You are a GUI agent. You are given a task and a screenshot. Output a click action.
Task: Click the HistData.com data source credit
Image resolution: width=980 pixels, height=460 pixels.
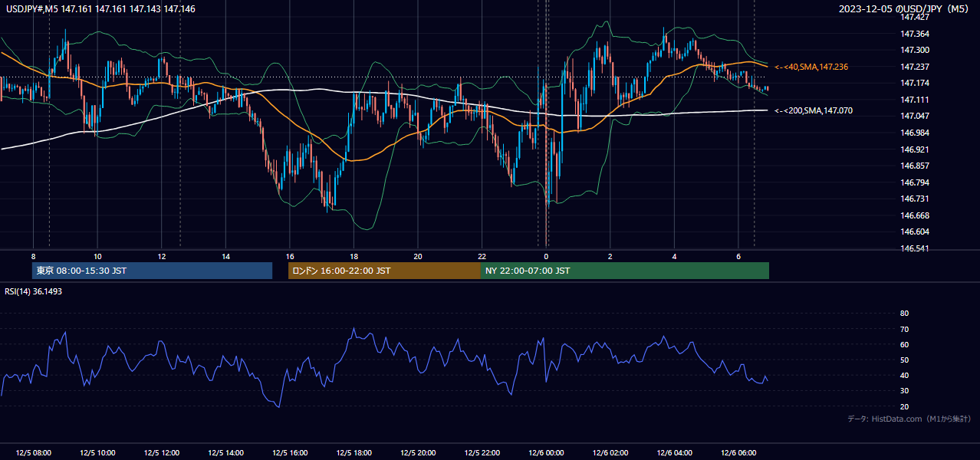[909, 419]
